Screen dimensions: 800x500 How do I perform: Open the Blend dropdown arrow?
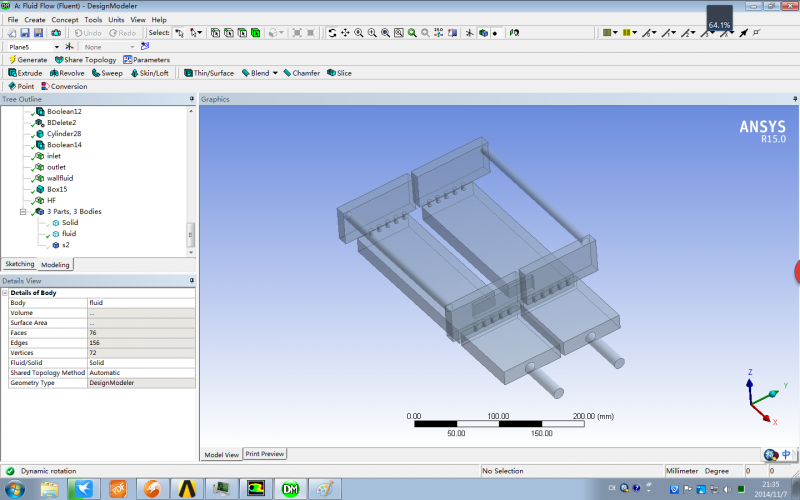[x=277, y=73]
